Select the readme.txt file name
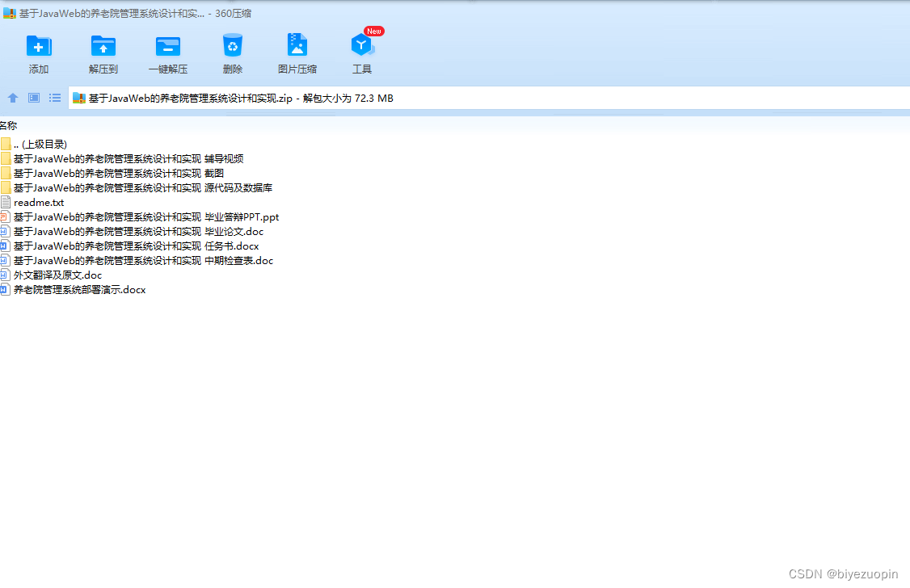The height and width of the screenshot is (588, 910). [x=39, y=203]
